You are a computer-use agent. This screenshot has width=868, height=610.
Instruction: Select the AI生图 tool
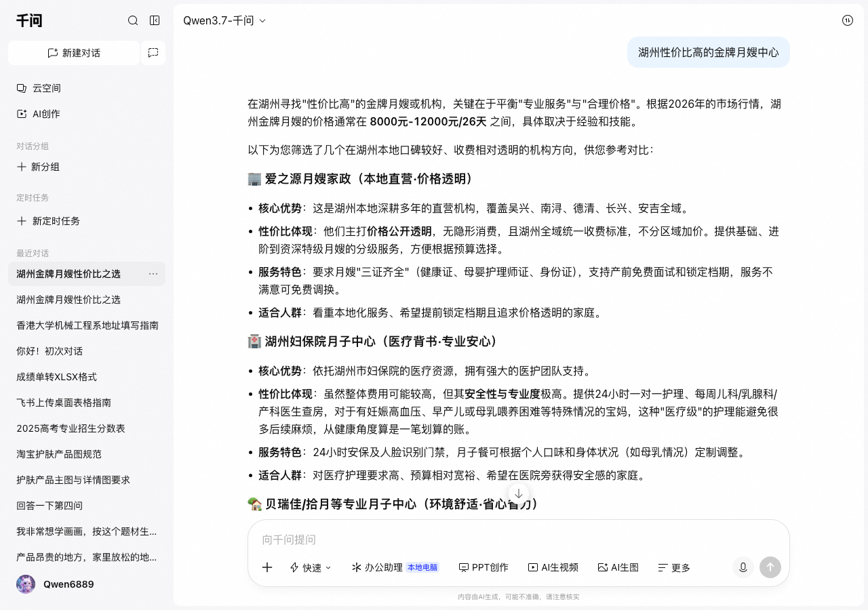pyautogui.click(x=618, y=567)
